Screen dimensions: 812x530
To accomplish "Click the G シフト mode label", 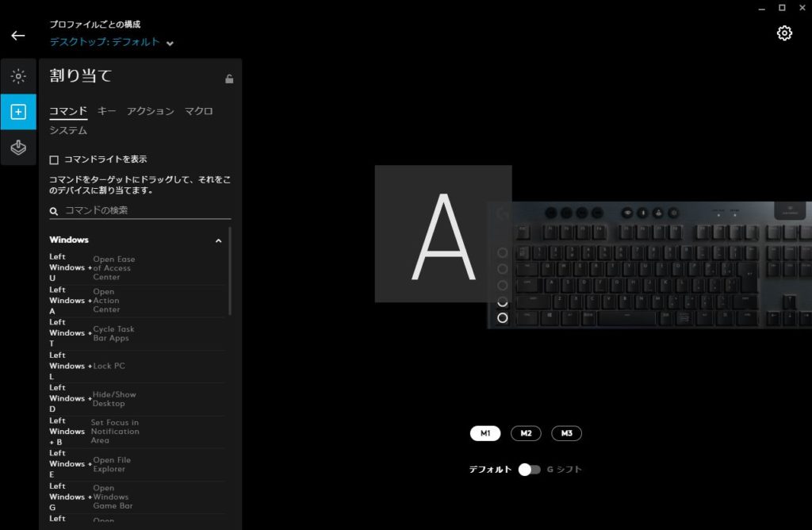I will (x=565, y=470).
